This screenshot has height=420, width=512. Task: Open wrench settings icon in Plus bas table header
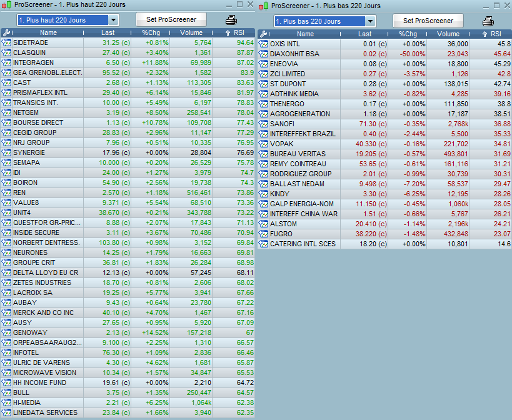click(x=263, y=34)
